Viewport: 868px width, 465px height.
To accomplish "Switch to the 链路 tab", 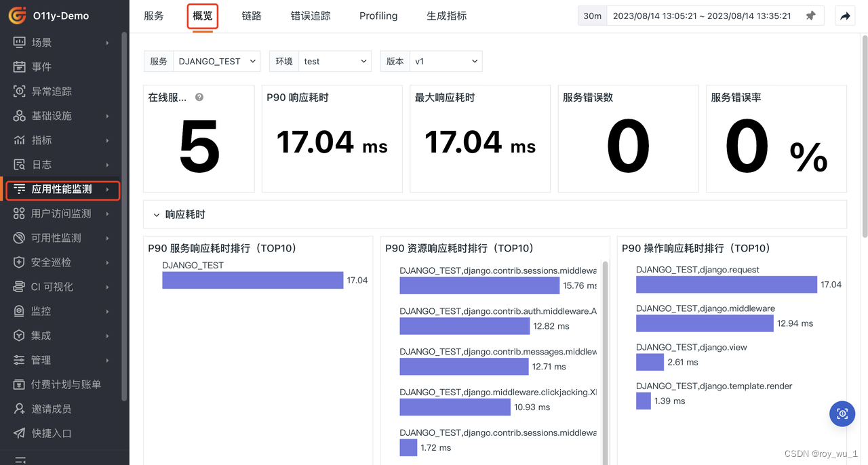I will [x=251, y=16].
